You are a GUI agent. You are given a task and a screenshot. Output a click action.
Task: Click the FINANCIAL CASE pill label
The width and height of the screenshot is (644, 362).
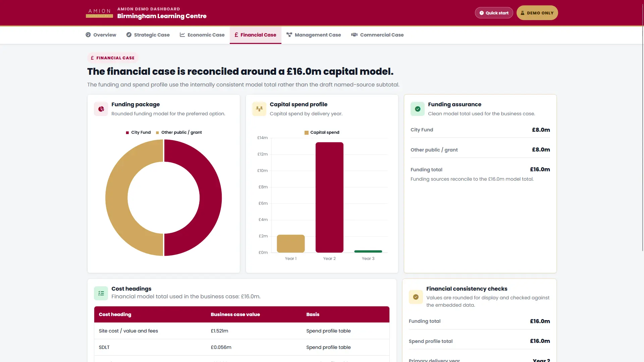point(113,58)
